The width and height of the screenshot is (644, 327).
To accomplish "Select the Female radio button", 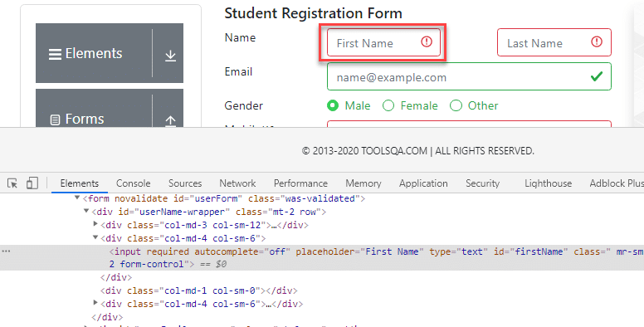I will tap(388, 105).
